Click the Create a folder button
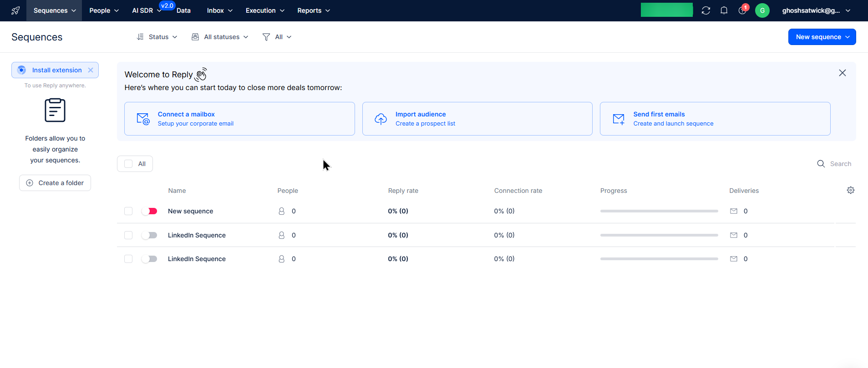This screenshot has height=368, width=868. click(x=55, y=183)
